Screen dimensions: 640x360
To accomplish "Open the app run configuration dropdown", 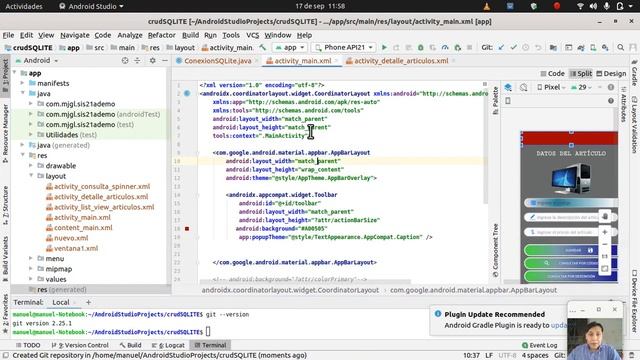I will pos(290,48).
